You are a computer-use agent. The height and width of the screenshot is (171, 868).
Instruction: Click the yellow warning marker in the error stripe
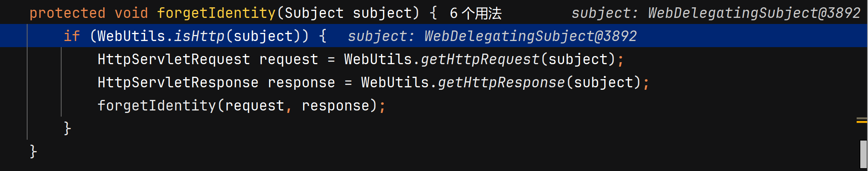pos(862,121)
